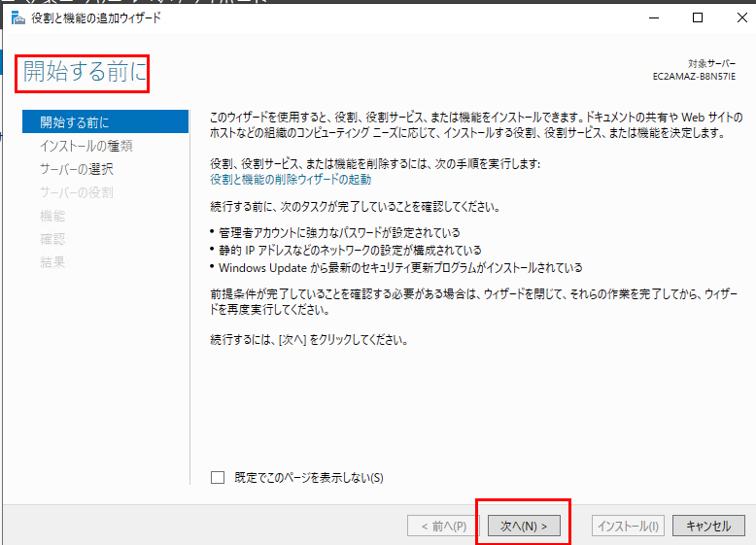Click the < 前へ(P) button
756x545 pixels.
tap(443, 526)
